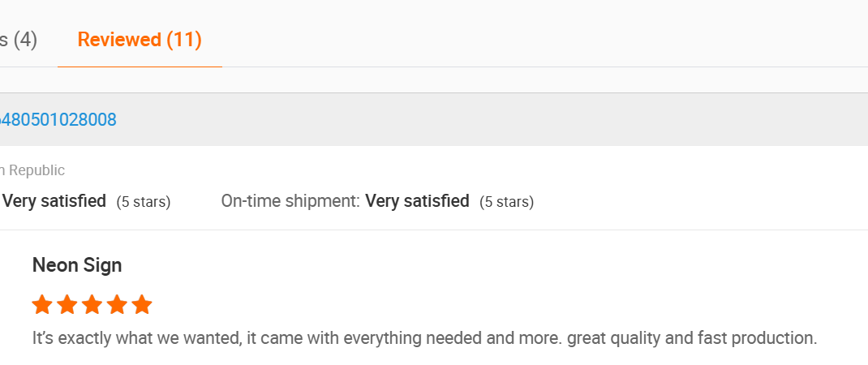Click "(5 stars)" beside On-time shipment
Viewport: 868px width, 365px height.
click(x=506, y=202)
